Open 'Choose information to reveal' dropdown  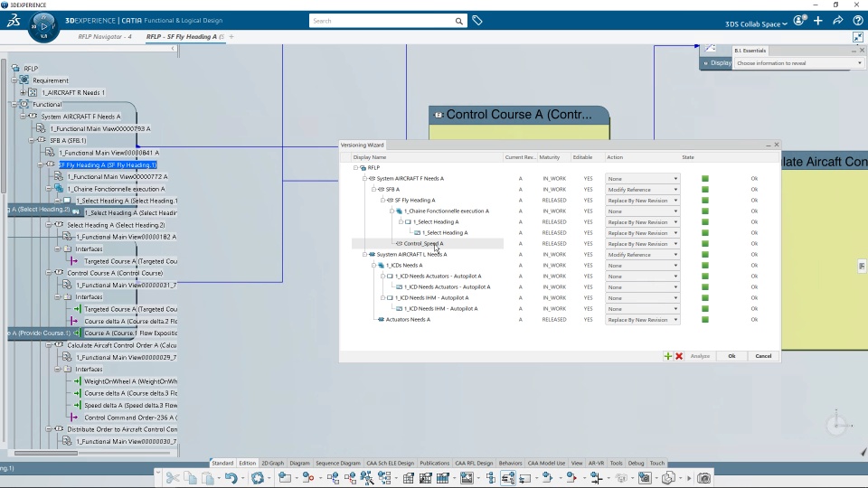798,63
